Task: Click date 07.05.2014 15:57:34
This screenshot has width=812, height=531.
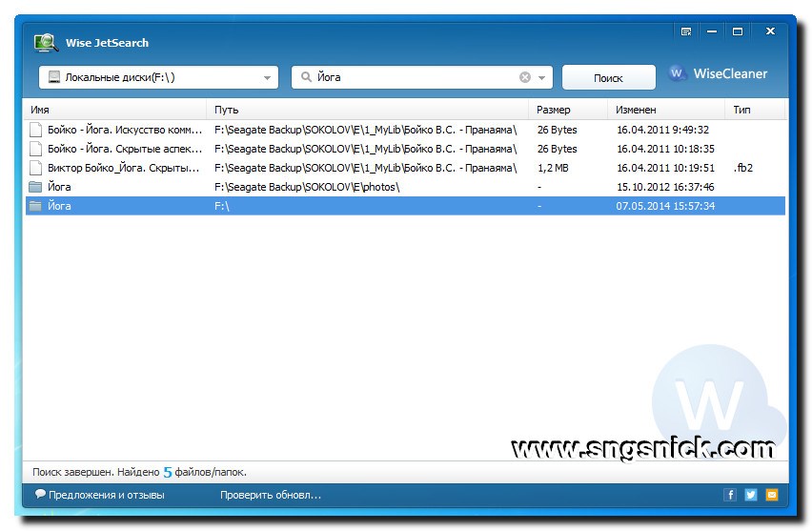Action: click(665, 206)
